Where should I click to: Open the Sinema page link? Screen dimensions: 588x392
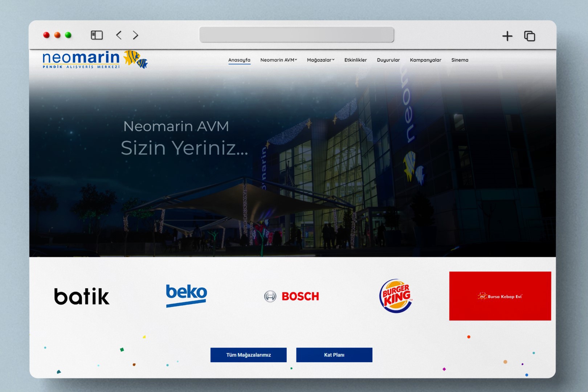coord(460,60)
